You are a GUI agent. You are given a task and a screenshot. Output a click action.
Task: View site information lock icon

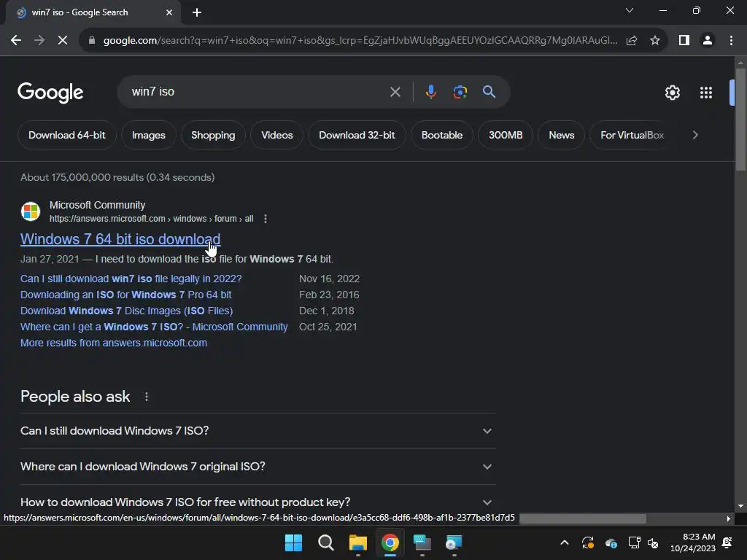(92, 41)
